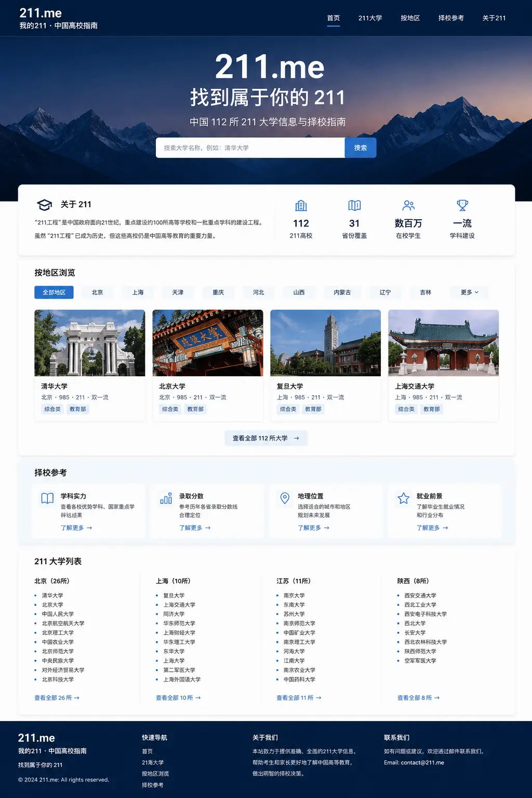Click 教育部 tag on 复旦大学 card
This screenshot has width=532, height=798.
click(x=313, y=409)
